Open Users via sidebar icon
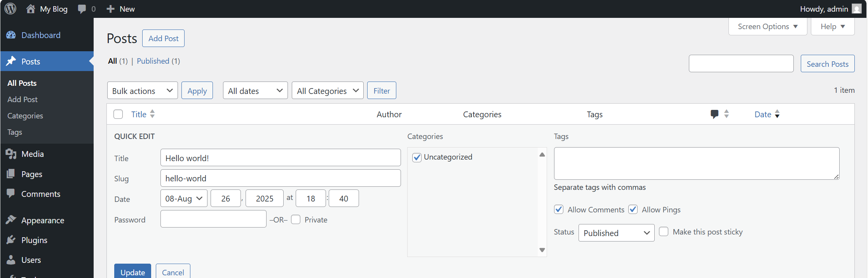 point(11,260)
